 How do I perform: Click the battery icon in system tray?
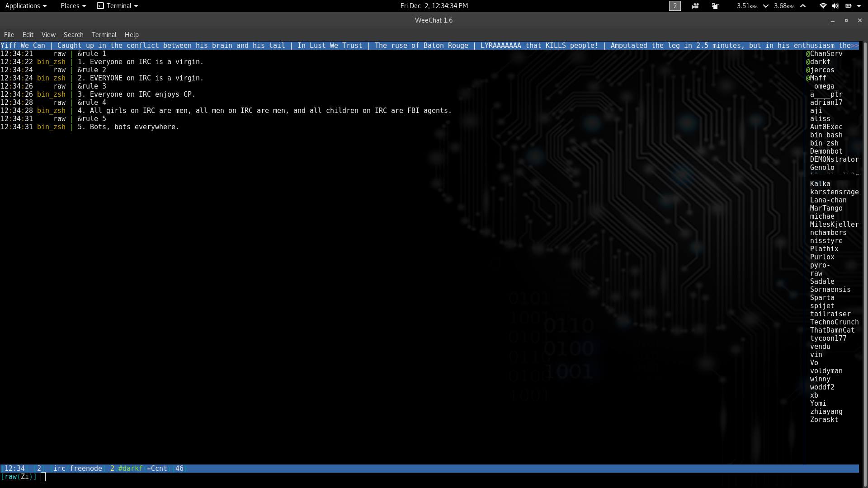(848, 6)
